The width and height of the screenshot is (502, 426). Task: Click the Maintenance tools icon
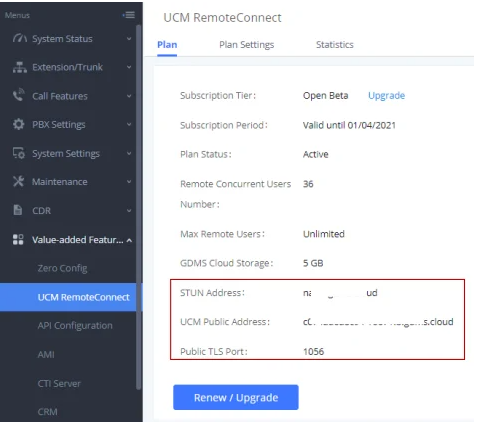[19, 182]
